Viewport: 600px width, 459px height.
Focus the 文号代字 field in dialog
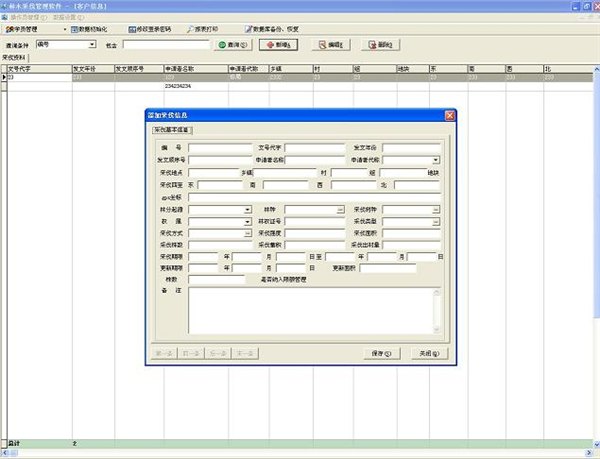315,148
